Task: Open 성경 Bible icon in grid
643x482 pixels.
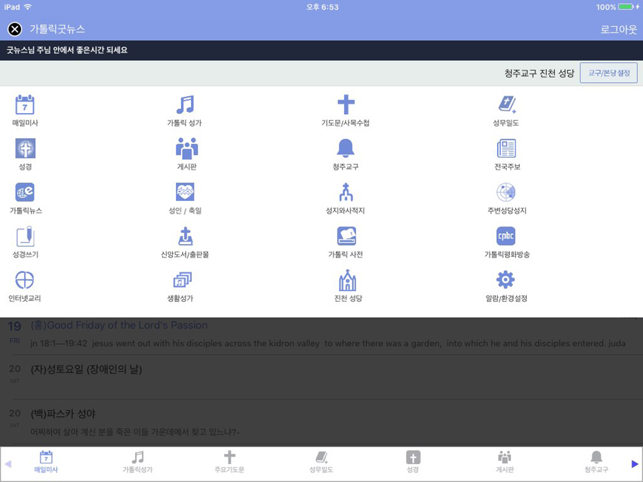Action: tap(25, 148)
